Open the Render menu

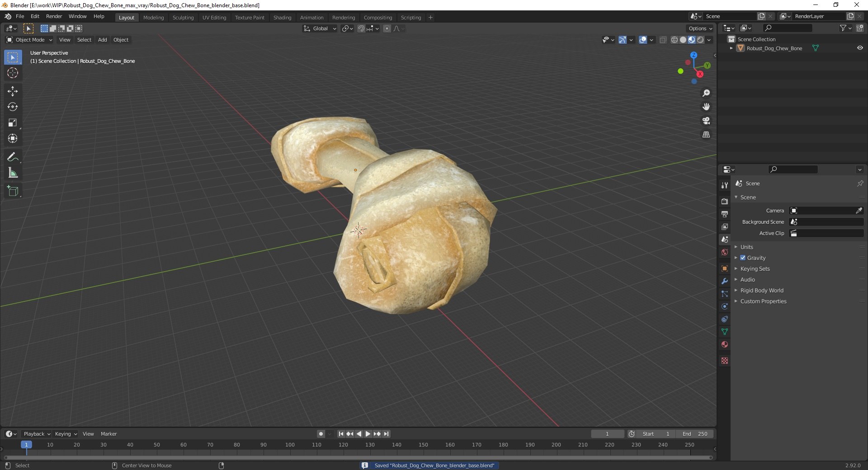[x=54, y=16]
